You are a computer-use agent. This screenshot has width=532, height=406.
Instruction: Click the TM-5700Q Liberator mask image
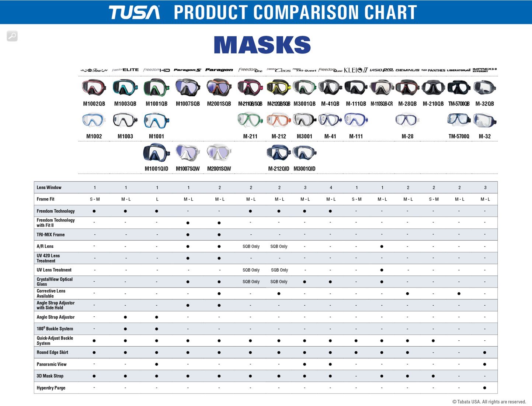coord(459,120)
